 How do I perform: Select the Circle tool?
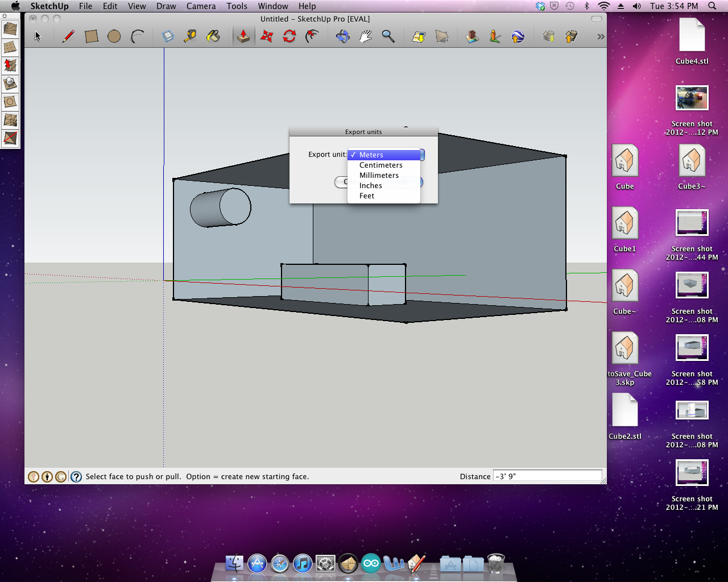tap(114, 36)
